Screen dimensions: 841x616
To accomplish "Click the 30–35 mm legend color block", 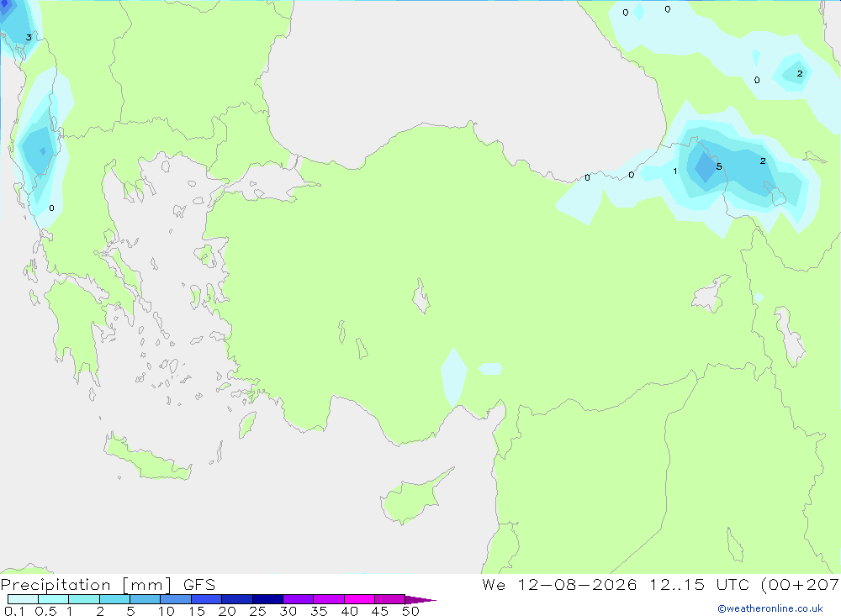I will pyautogui.click(x=299, y=599).
